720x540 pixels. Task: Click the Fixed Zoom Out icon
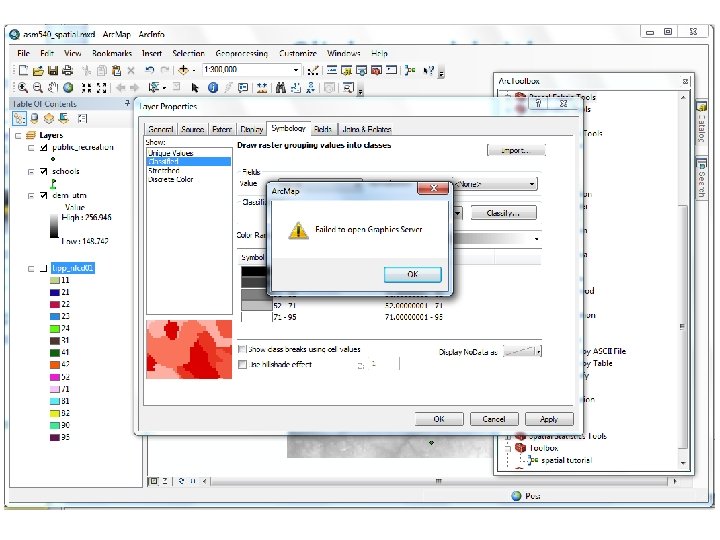(101, 87)
